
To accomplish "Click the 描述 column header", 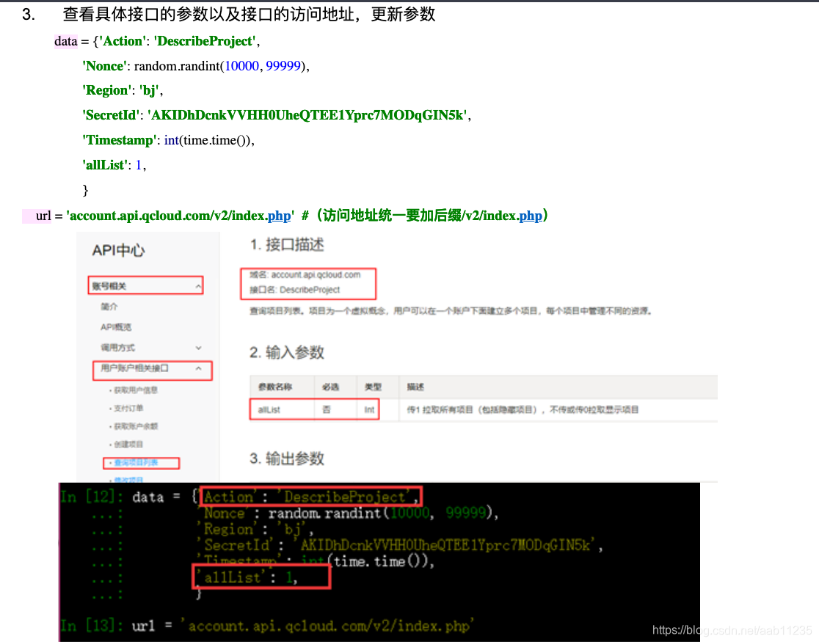I will click(416, 387).
